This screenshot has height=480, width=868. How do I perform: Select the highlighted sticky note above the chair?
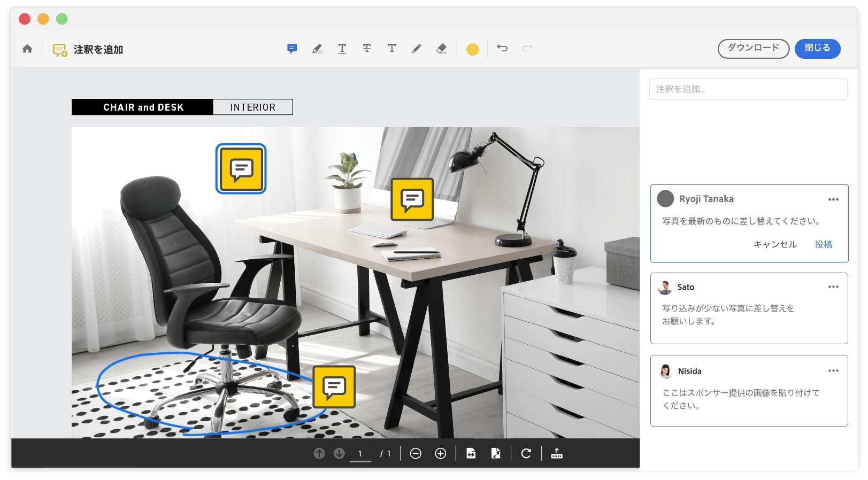pos(241,169)
